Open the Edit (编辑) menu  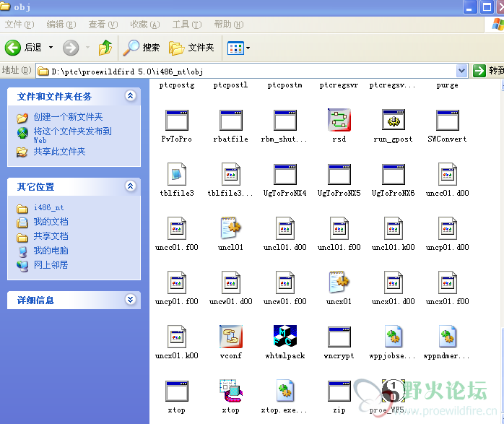61,25
